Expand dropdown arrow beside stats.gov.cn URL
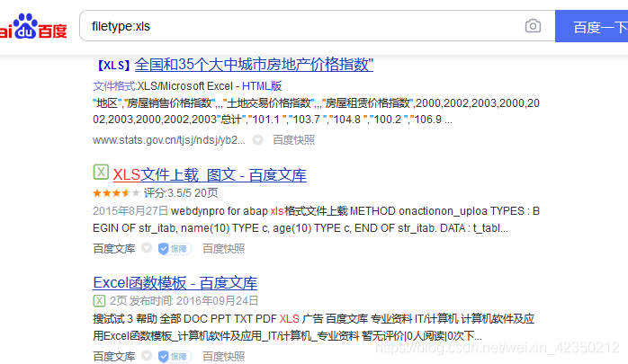The width and height of the screenshot is (628, 364). tap(258, 140)
